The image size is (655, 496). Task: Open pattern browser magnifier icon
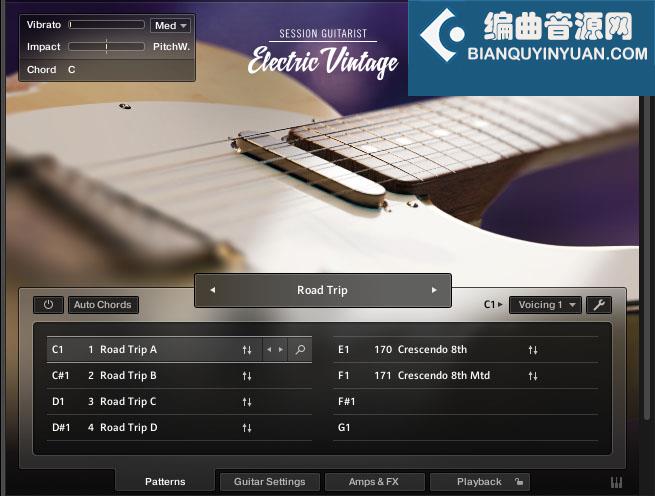[300, 349]
